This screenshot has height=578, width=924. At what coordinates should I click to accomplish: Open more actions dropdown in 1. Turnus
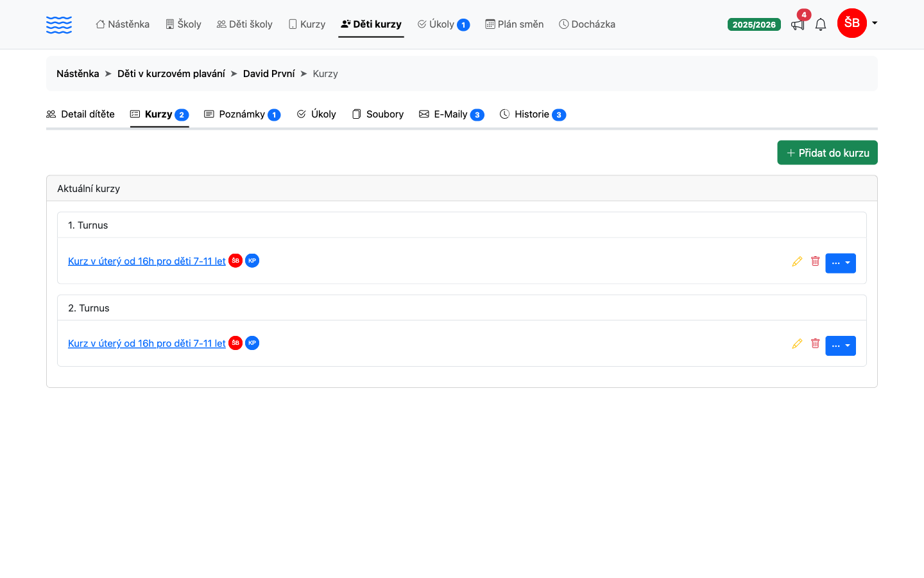(x=841, y=263)
